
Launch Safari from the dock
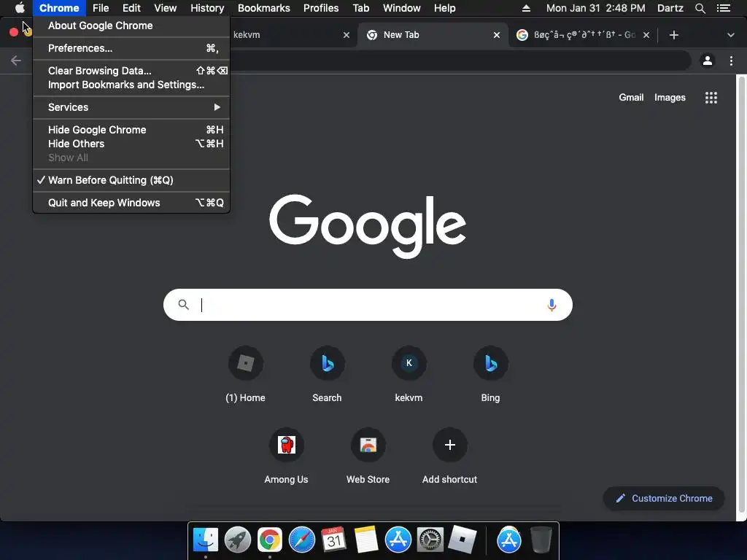301,540
